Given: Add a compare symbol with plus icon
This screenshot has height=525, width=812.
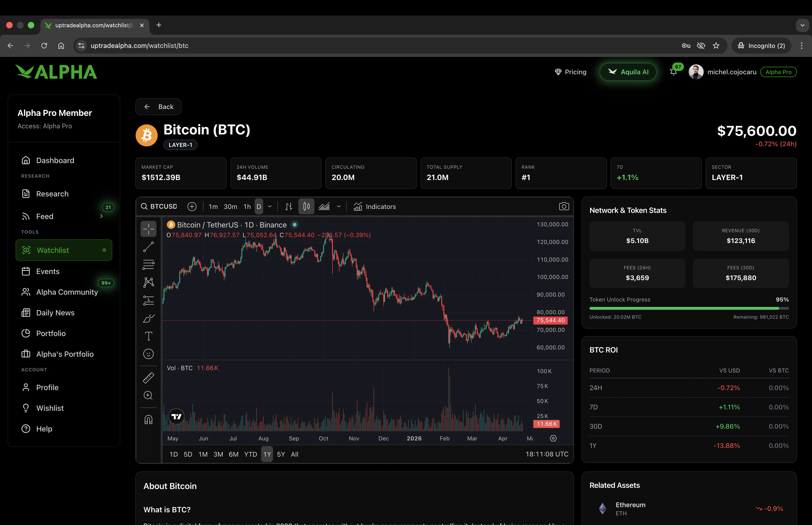Looking at the screenshot, I should coord(192,207).
